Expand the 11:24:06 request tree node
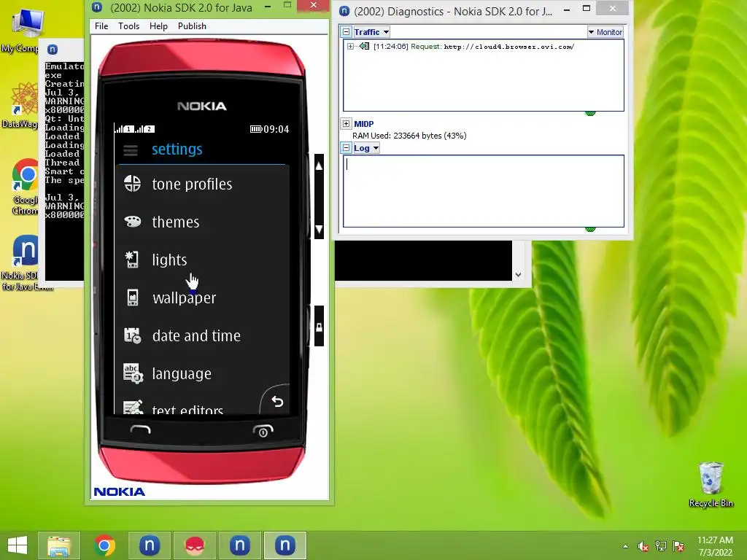The height and width of the screenshot is (560, 747). tap(351, 46)
